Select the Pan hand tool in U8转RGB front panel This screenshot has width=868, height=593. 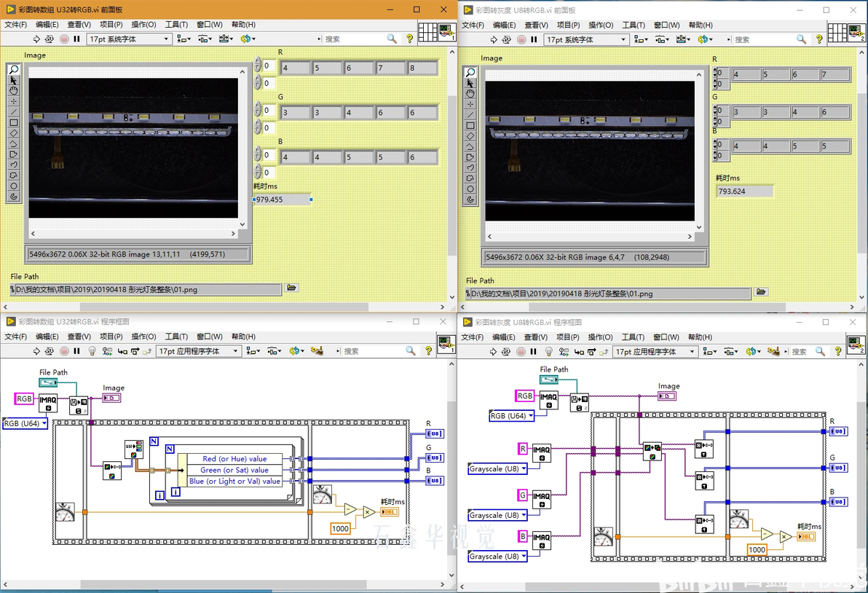pyautogui.click(x=470, y=93)
